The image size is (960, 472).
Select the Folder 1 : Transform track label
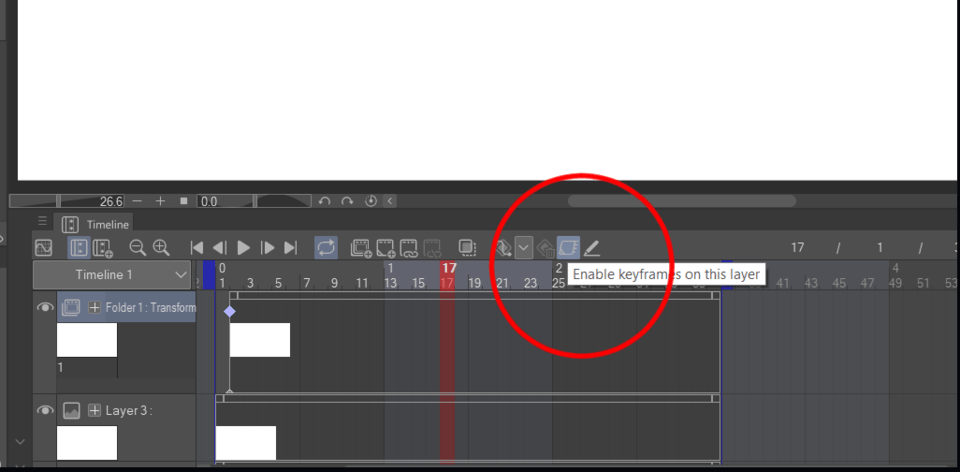[x=151, y=307]
